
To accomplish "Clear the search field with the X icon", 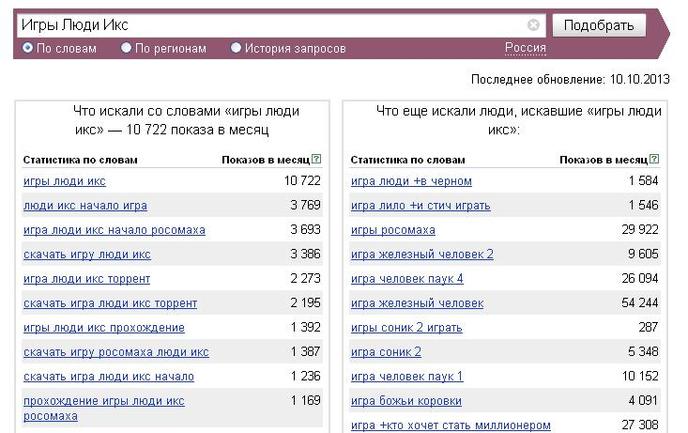I will point(533,25).
